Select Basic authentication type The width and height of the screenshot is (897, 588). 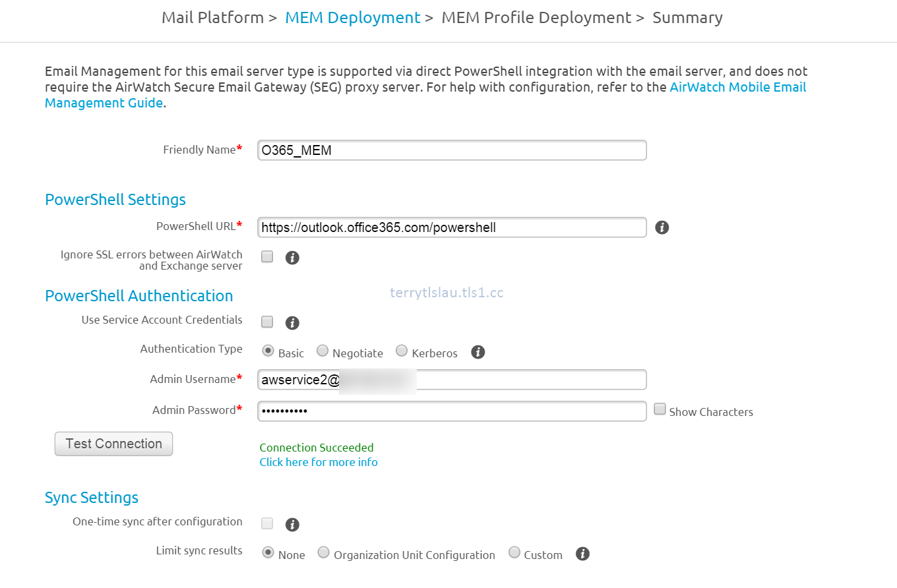(268, 351)
